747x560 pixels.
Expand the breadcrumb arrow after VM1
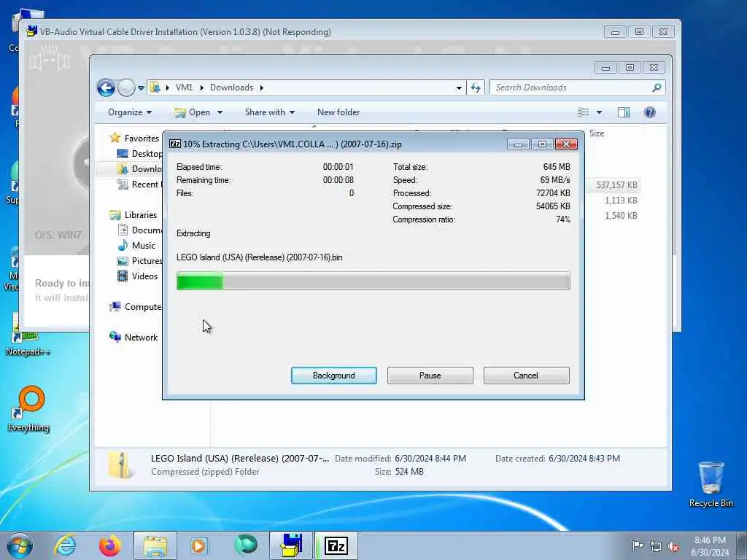pos(201,87)
